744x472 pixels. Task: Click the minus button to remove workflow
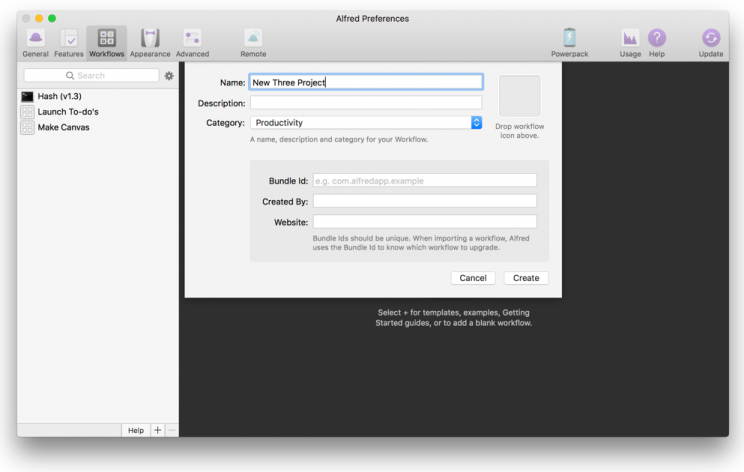172,430
